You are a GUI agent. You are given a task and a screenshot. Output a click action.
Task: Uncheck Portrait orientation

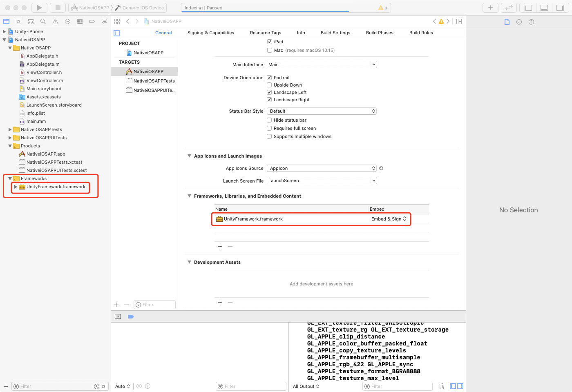[x=269, y=78]
